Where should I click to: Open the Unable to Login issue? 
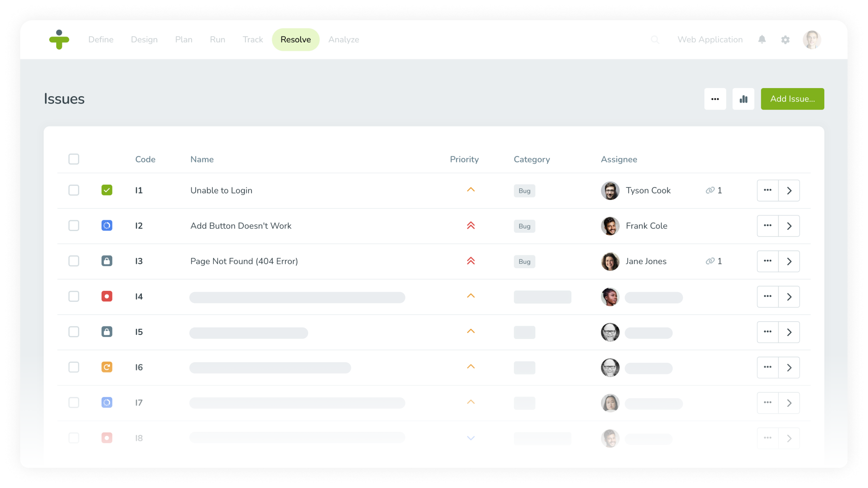point(221,190)
